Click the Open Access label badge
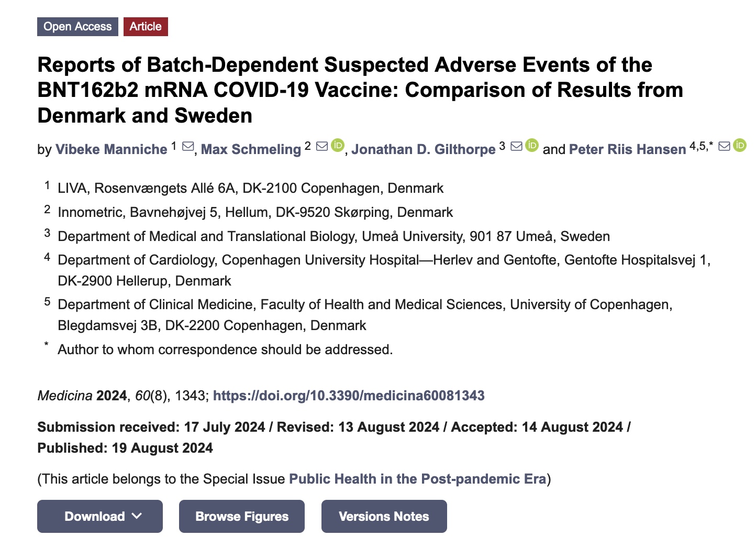The height and width of the screenshot is (547, 756). coord(77,27)
